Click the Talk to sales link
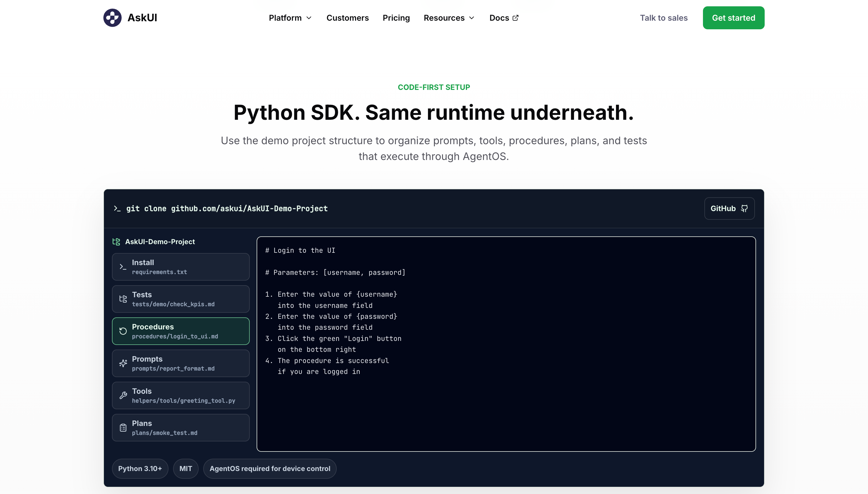The width and height of the screenshot is (868, 494). 664,18
